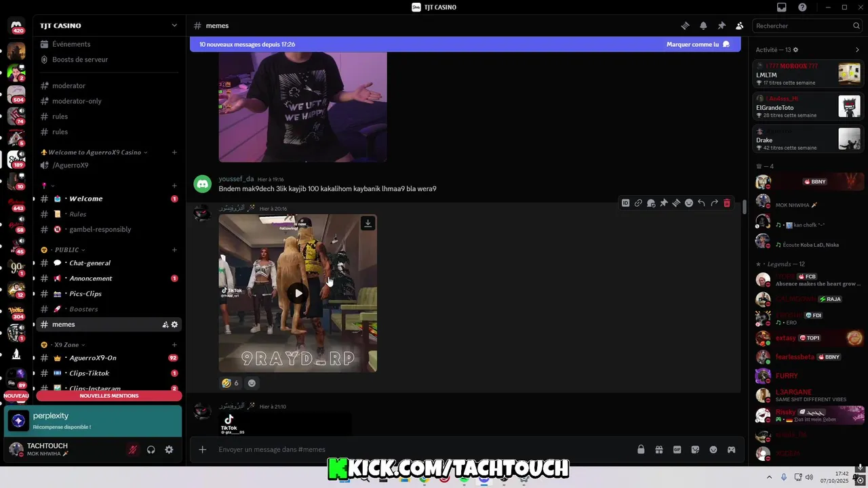
Task: Open the gift icon in message bar
Action: click(x=658, y=449)
